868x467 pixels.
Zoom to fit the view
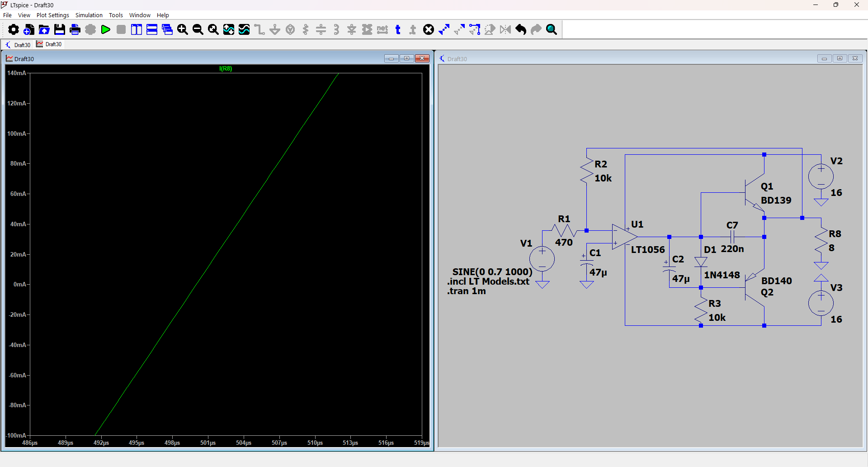click(x=213, y=30)
